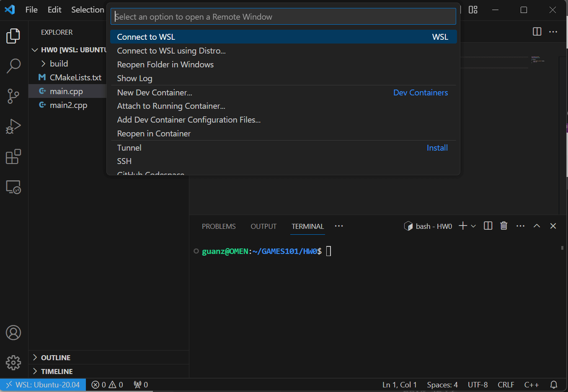This screenshot has width=568, height=392.
Task: Click WSL: Ubuntu-20.04 remote indicator
Action: [43, 384]
